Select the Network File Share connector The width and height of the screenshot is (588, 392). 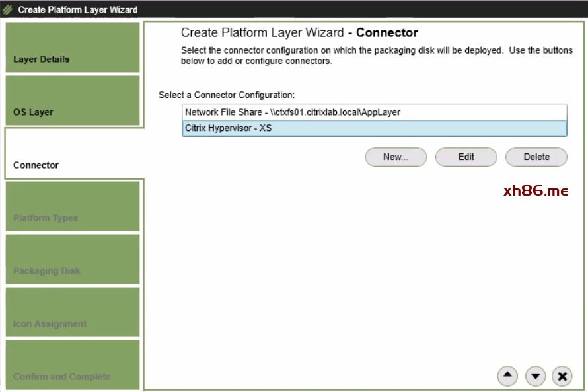(374, 112)
